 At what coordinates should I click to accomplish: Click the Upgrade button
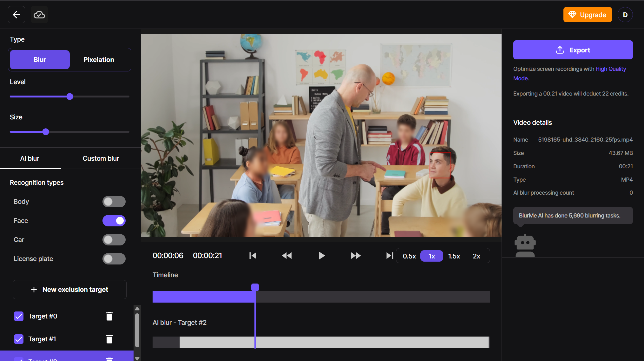tap(587, 15)
